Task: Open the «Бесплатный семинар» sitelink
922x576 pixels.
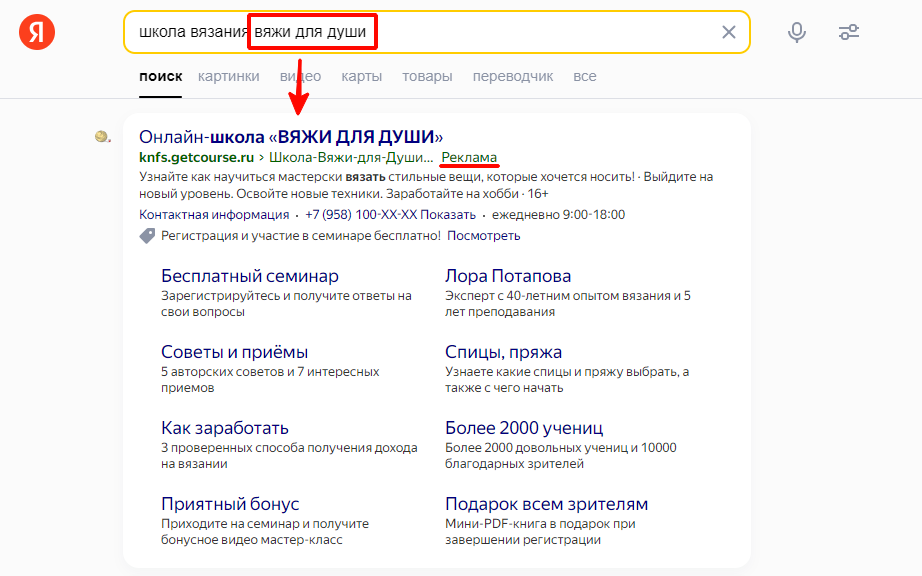Action: click(250, 276)
